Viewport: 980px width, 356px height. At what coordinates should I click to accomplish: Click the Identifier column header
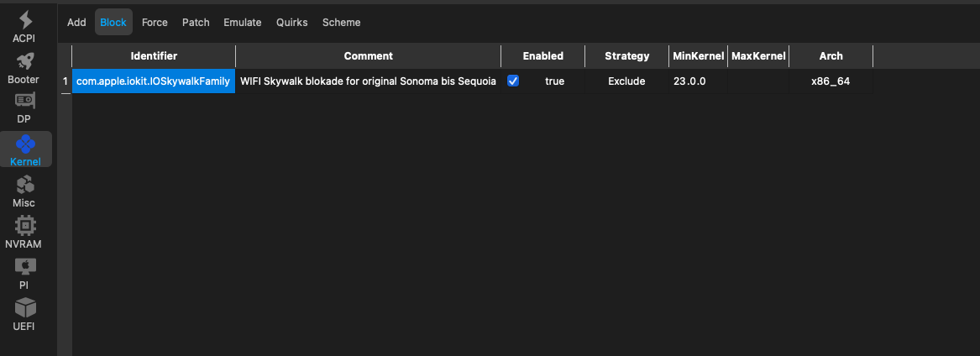[154, 56]
